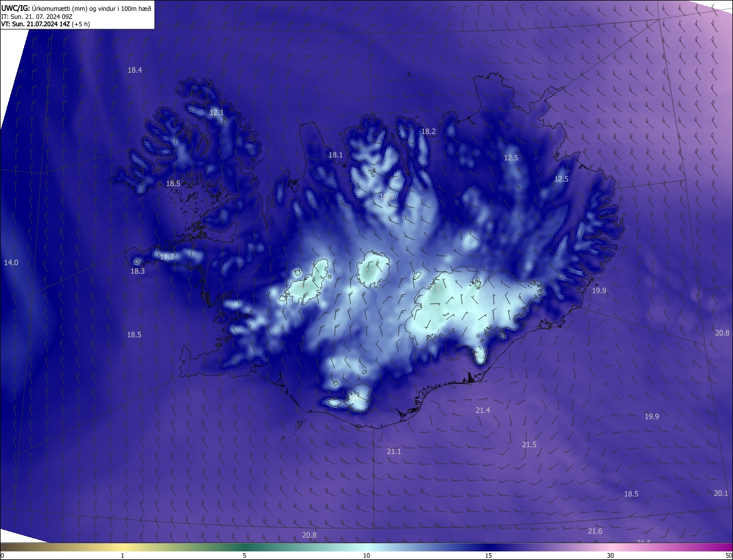The width and height of the screenshot is (733, 560).
Task: Click the 18.4 value label
Action: [135, 70]
